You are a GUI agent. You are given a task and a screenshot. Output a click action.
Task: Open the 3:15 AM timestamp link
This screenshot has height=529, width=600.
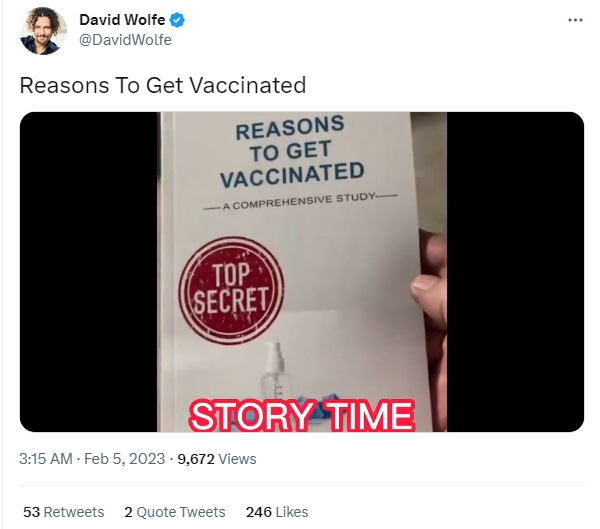click(x=46, y=459)
